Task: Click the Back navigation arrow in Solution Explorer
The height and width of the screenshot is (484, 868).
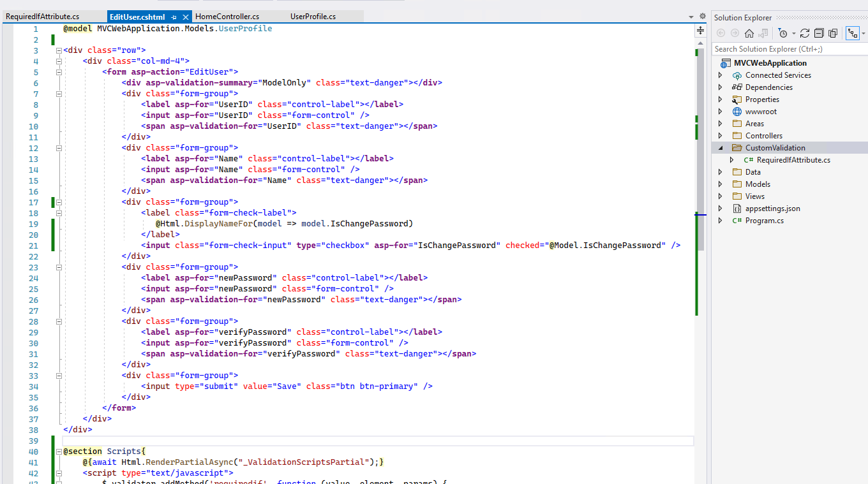Action: coord(721,33)
